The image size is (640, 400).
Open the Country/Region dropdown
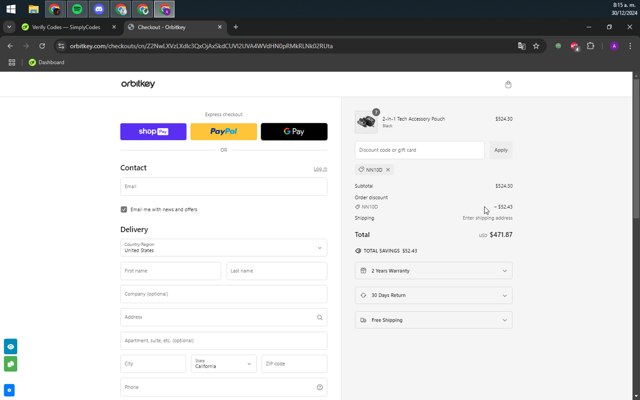pyautogui.click(x=223, y=247)
